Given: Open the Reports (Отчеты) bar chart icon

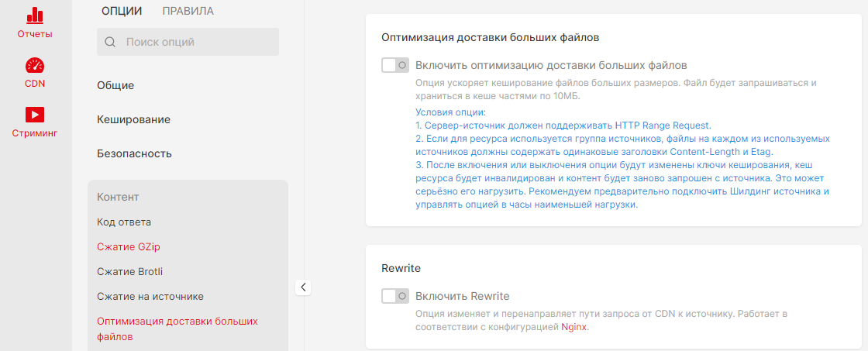Looking at the screenshot, I should pos(35,15).
